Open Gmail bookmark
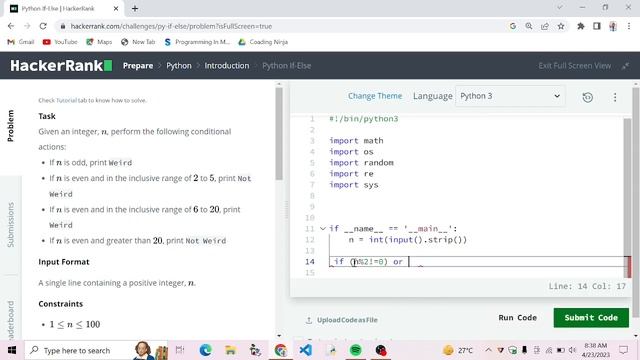Viewport: 640px width, 360px height. tap(21, 42)
